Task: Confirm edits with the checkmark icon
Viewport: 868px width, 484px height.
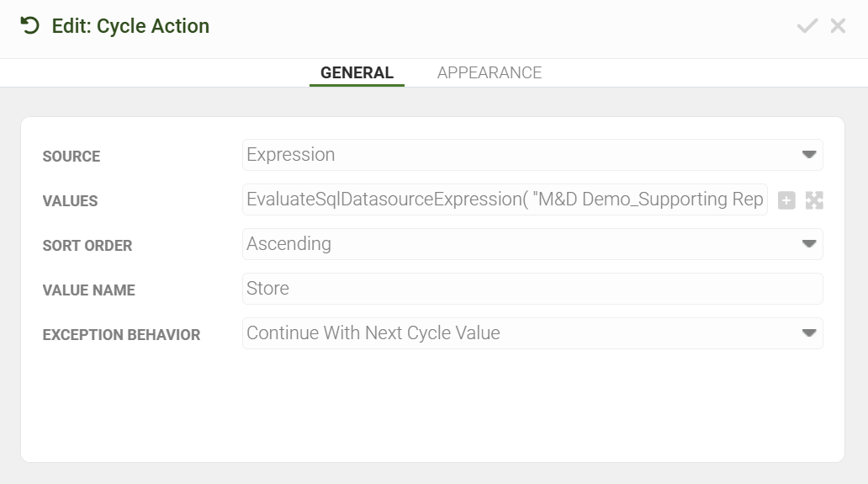Action: click(807, 26)
